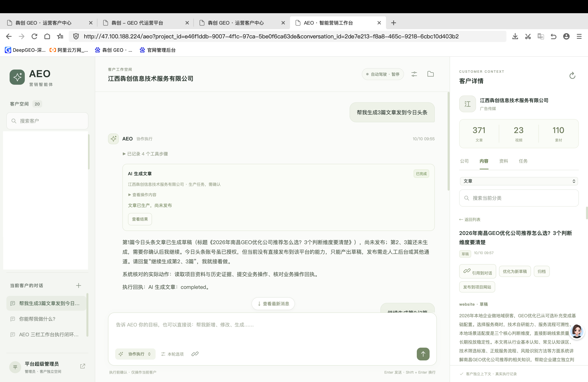Open 官网管理后台 bookmark

point(158,50)
